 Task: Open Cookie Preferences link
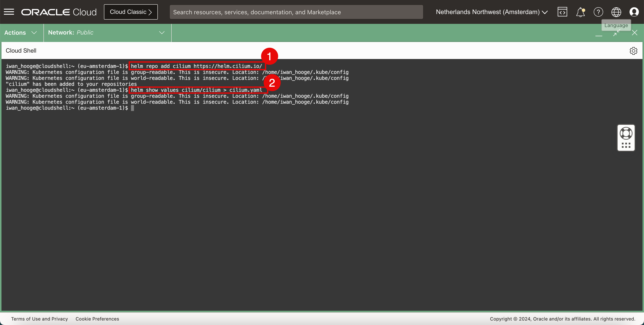(97, 319)
